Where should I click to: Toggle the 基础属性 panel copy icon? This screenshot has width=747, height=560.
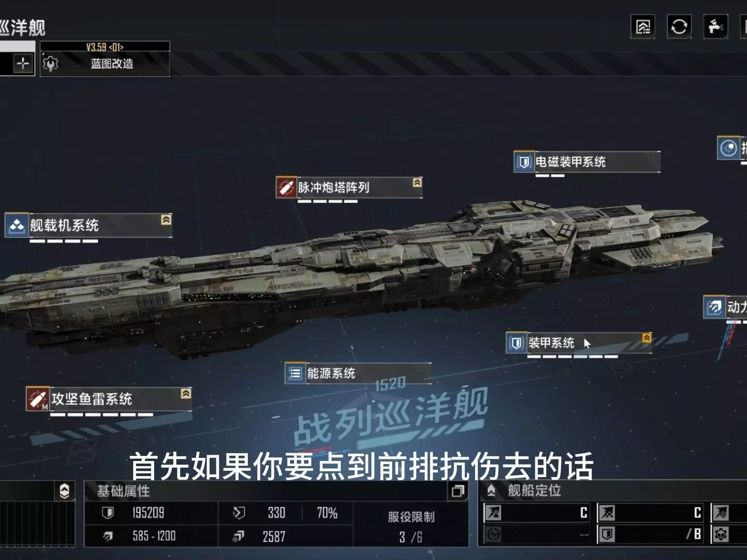tap(458, 491)
